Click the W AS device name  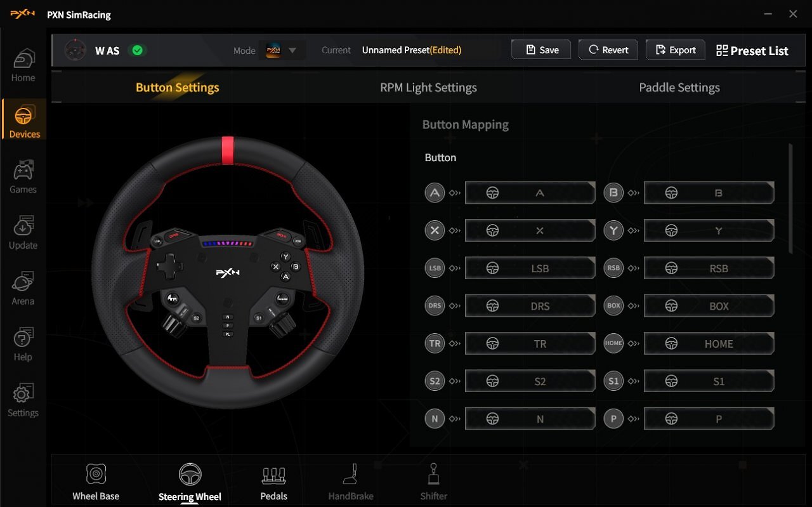click(107, 51)
